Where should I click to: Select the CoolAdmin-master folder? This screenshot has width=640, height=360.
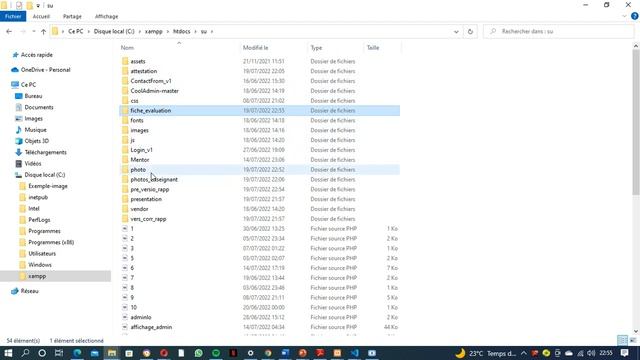pyautogui.click(x=155, y=91)
